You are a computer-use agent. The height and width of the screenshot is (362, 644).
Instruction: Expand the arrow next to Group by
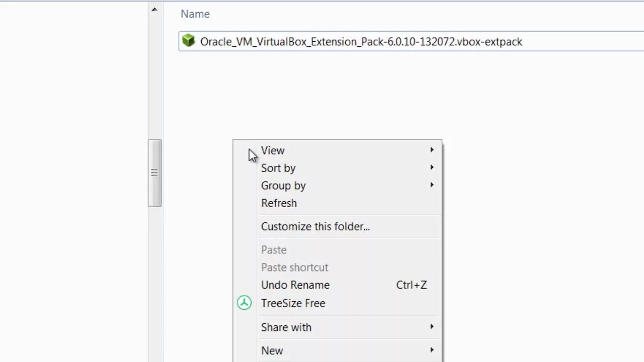tap(432, 185)
